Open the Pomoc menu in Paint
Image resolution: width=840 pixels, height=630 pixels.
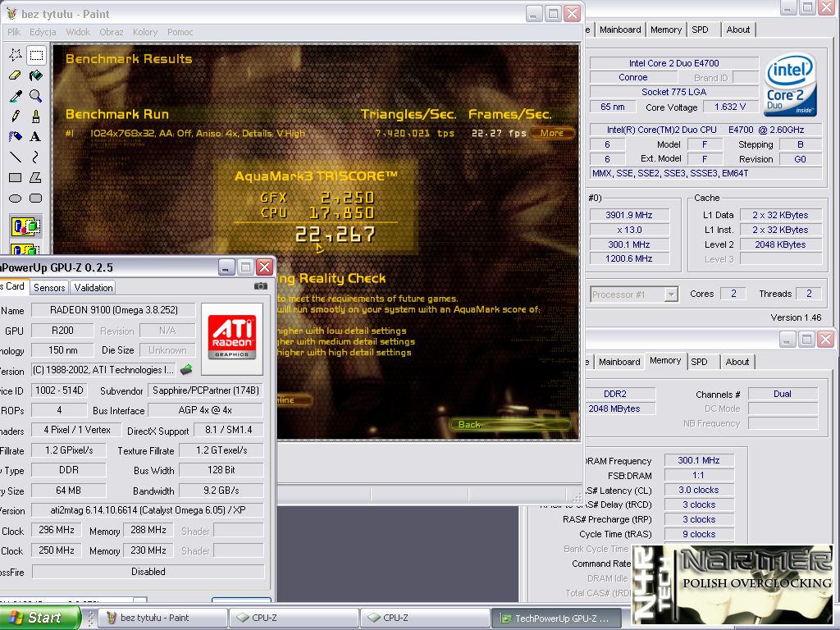point(180,32)
